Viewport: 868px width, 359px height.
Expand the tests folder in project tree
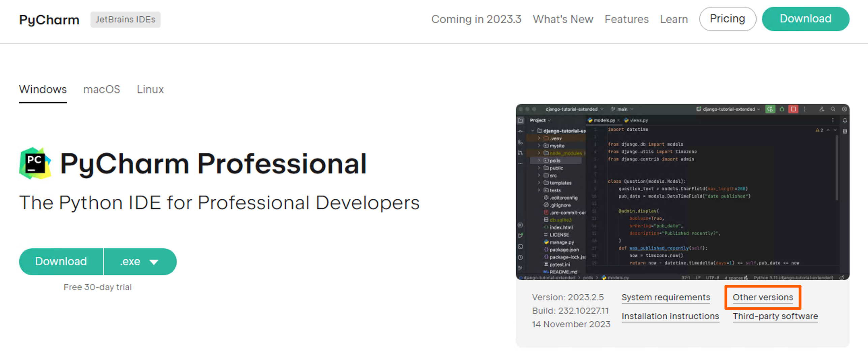539,190
